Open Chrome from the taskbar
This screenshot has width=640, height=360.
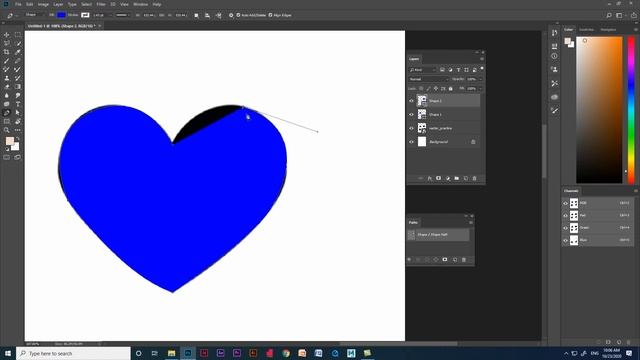(x=286, y=353)
